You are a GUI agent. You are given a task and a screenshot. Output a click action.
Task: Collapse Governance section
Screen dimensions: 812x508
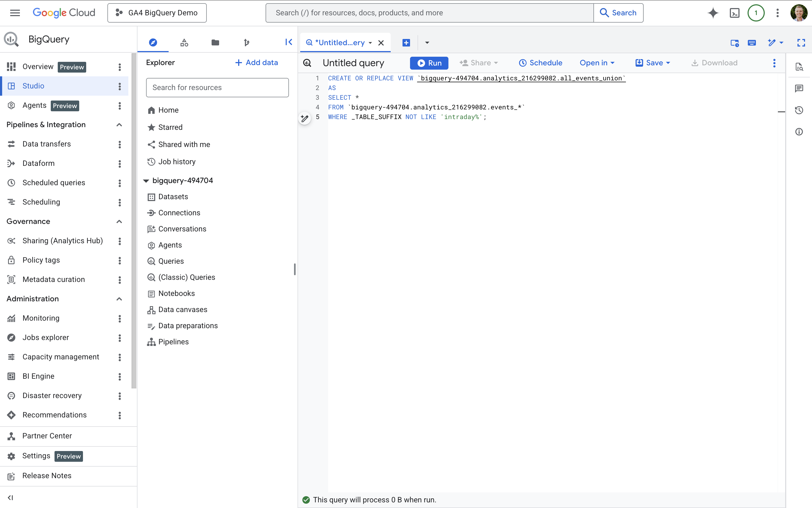(119, 221)
